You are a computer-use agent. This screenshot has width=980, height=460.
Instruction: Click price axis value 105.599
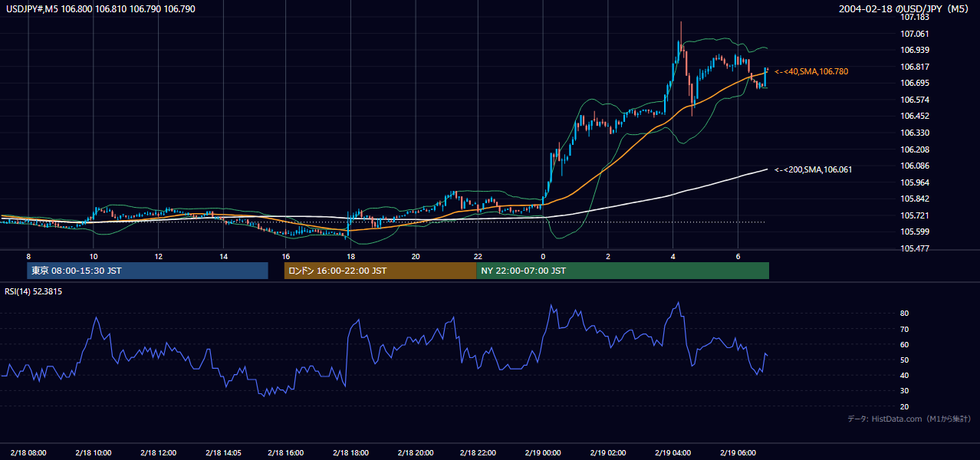915,232
